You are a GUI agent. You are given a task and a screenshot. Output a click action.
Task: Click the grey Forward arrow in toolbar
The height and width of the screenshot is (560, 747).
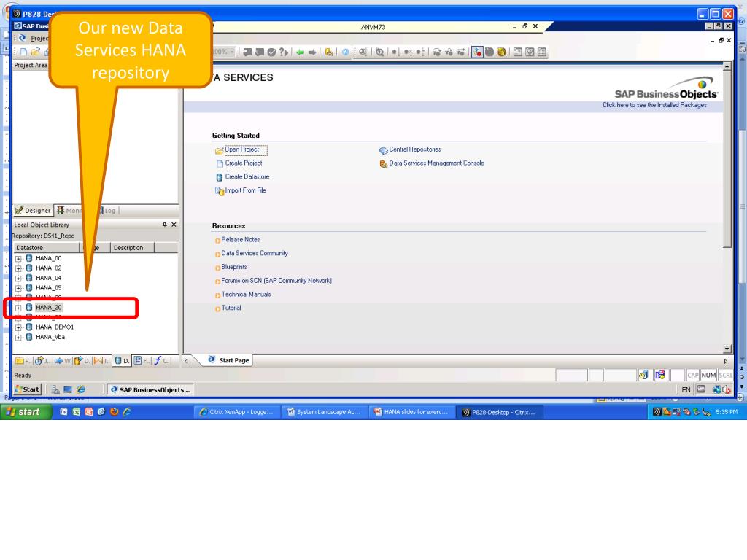point(312,52)
